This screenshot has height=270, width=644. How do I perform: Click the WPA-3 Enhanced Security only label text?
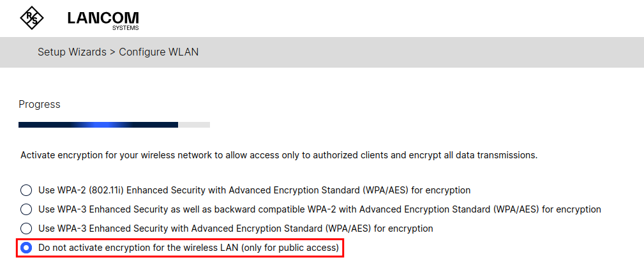click(x=236, y=228)
